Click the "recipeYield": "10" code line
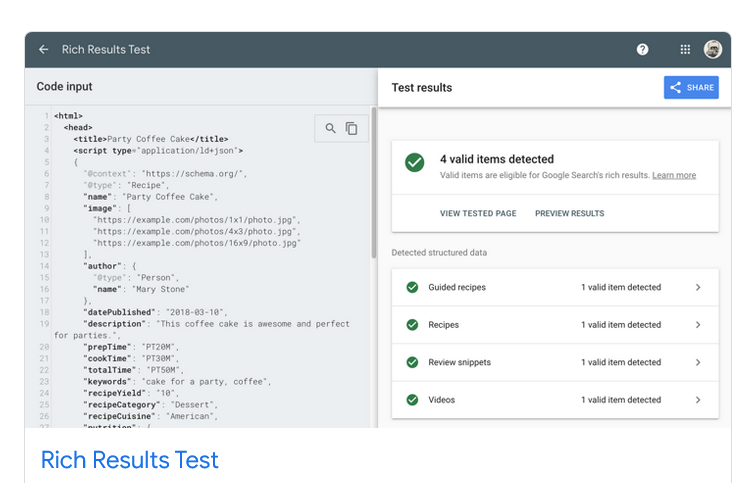Image resolution: width=740 pixels, height=483 pixels. coord(131,393)
